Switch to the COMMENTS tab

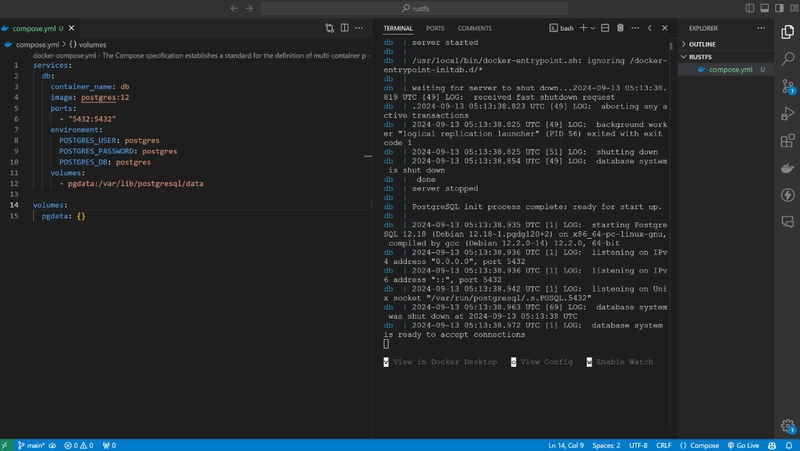tap(474, 28)
